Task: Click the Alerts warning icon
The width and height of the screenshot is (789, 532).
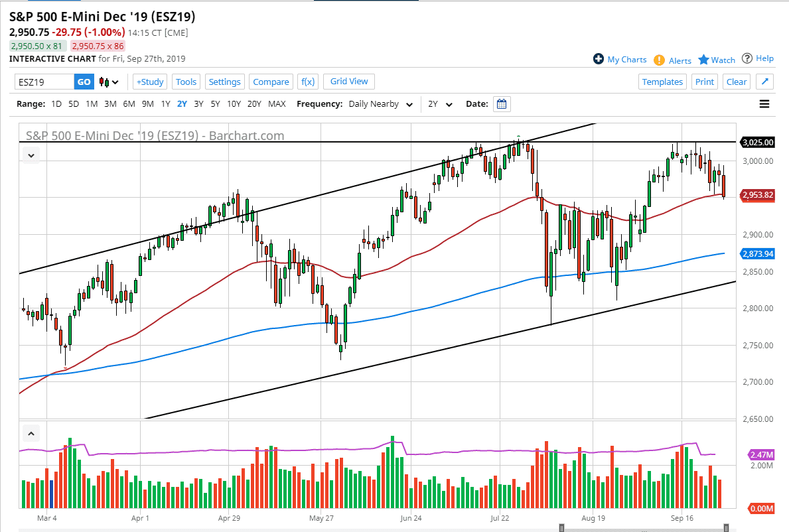Action: coord(658,60)
